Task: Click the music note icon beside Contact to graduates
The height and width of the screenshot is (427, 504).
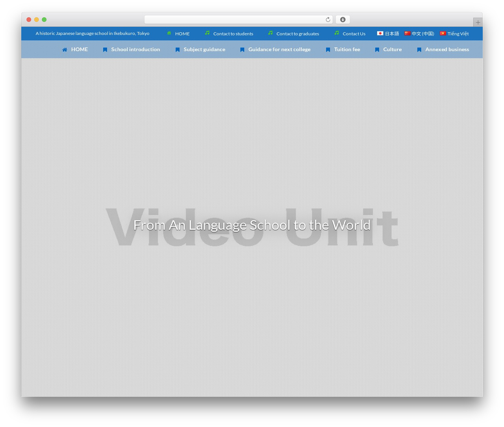Action: [270, 33]
